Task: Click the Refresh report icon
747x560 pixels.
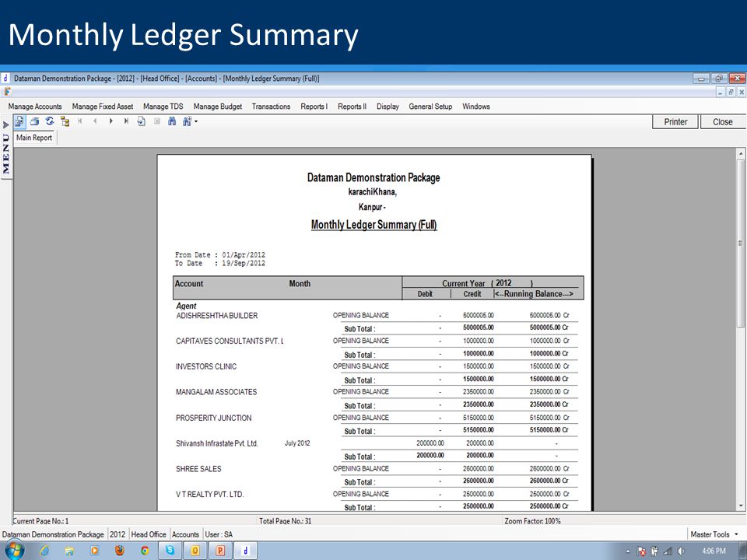Action: [x=50, y=121]
